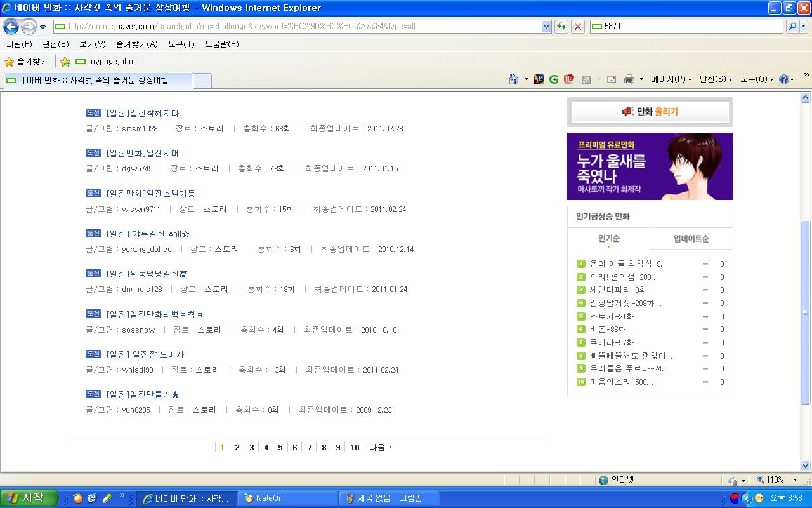The height and width of the screenshot is (508, 812).
Task: Open 와라! 편의점 in the ranking list
Action: (622, 277)
